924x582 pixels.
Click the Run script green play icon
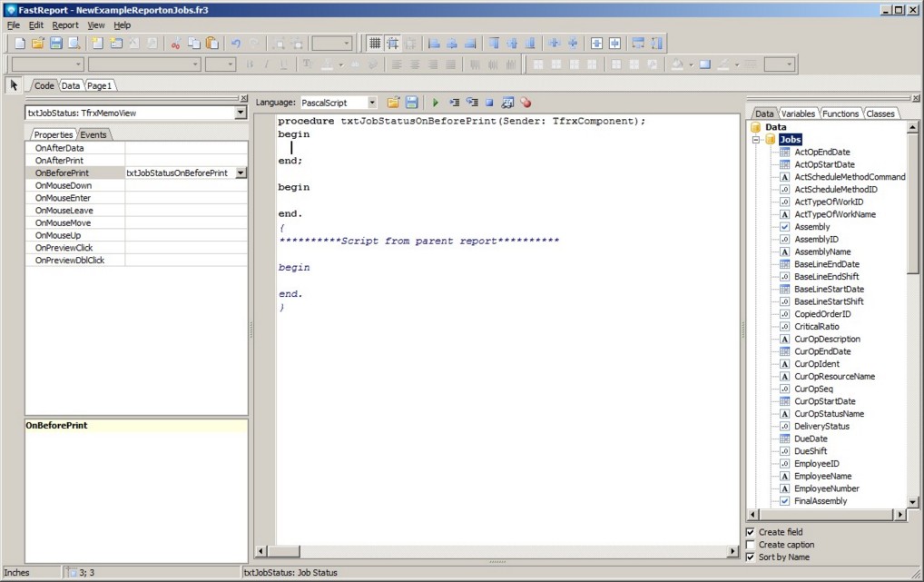pyautogui.click(x=436, y=103)
